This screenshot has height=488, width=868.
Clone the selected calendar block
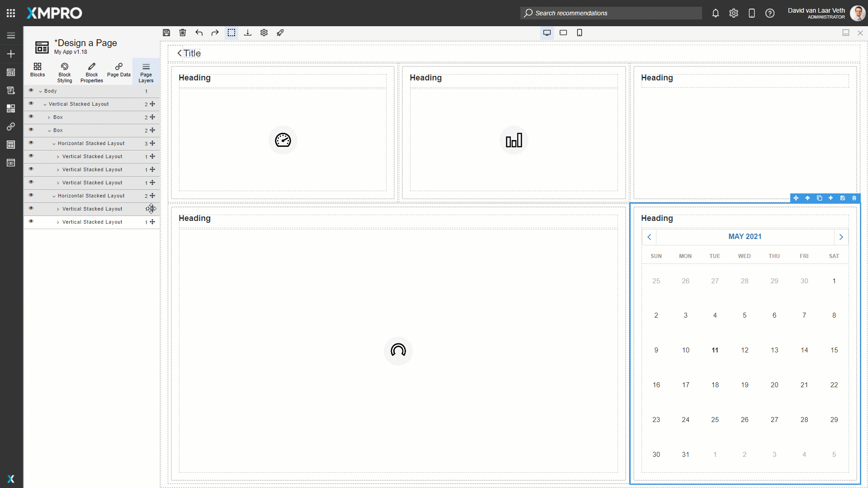pyautogui.click(x=819, y=198)
